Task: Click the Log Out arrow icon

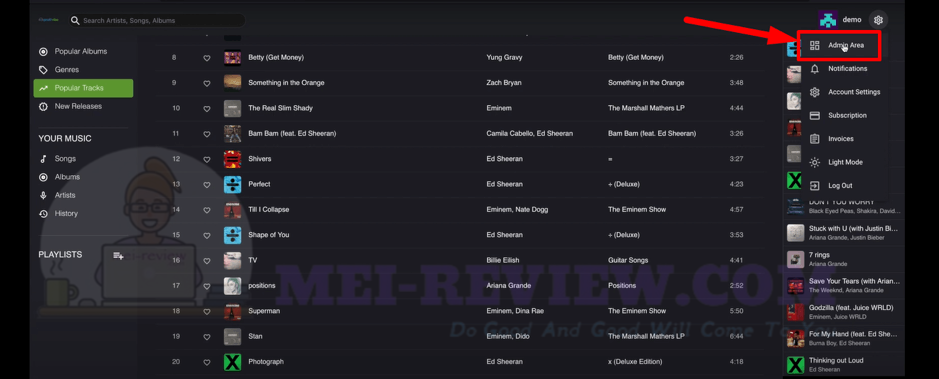Action: (814, 186)
